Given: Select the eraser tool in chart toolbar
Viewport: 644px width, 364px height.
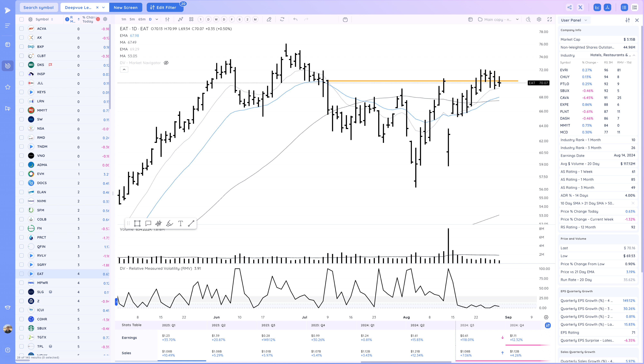Looking at the screenshot, I should pos(269,19).
